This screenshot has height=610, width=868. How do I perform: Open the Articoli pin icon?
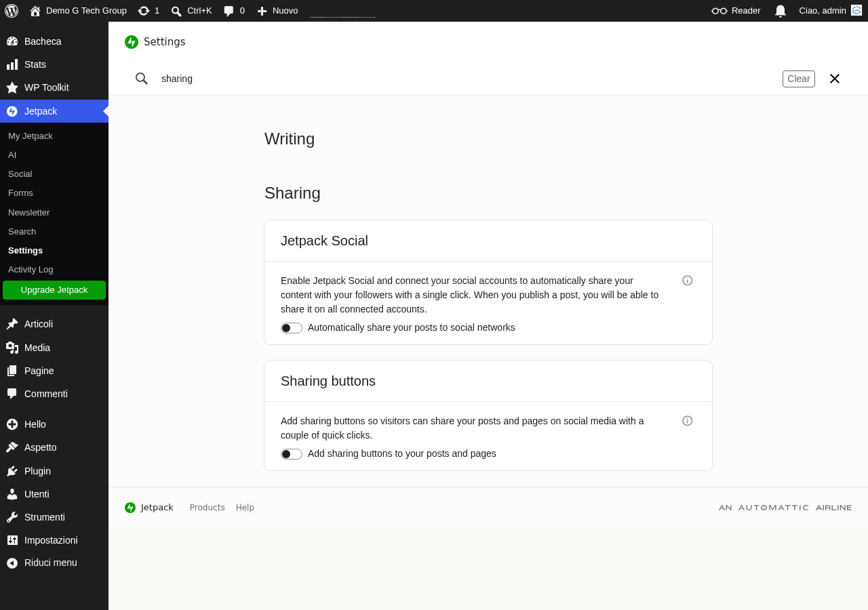[12, 324]
